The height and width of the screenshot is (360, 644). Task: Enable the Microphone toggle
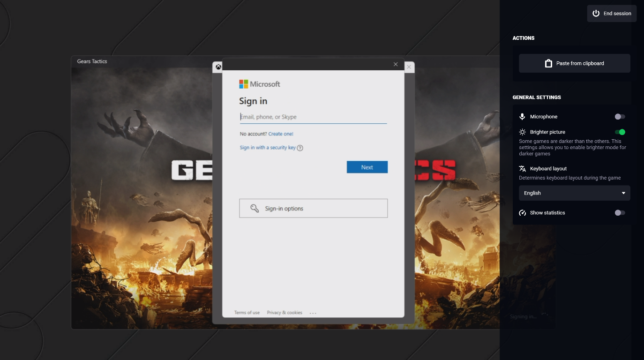click(x=620, y=117)
